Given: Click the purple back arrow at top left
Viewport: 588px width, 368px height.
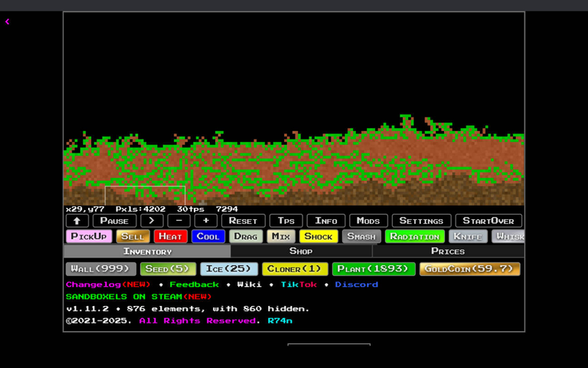Looking at the screenshot, I should pyautogui.click(x=8, y=21).
